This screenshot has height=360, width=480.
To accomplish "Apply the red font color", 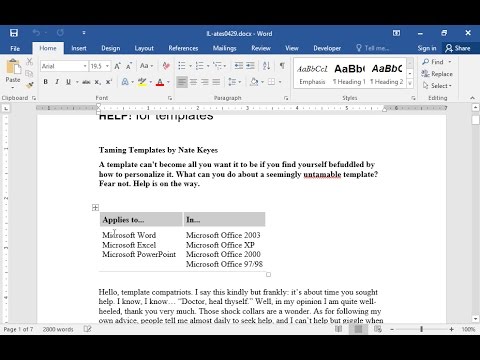I will coord(160,82).
